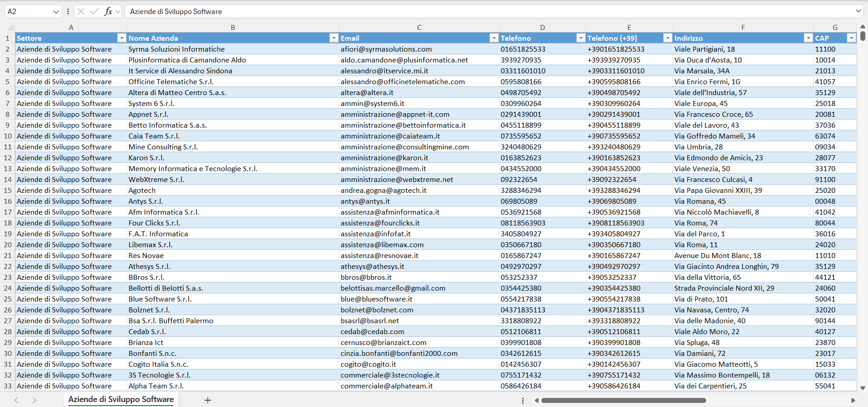868x407 pixels.
Task: Select phone number 0595808166
Action: click(x=542, y=81)
